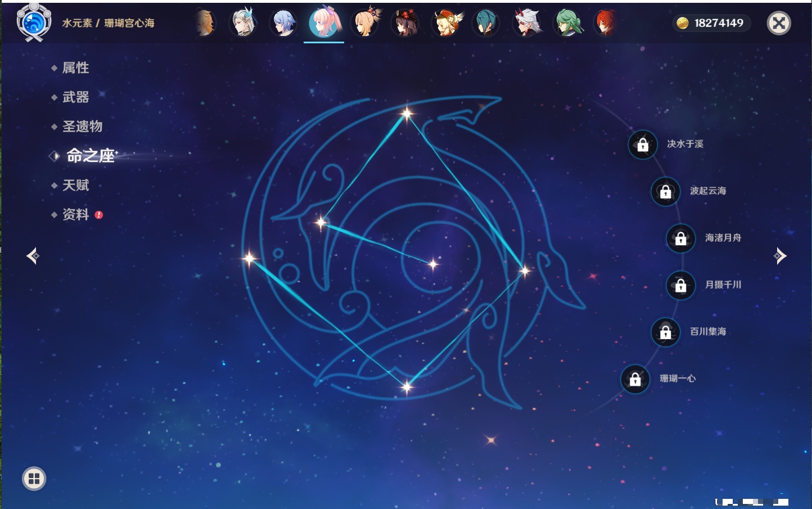
Task: Select the pink-haired Kokomi avatar
Action: click(324, 22)
